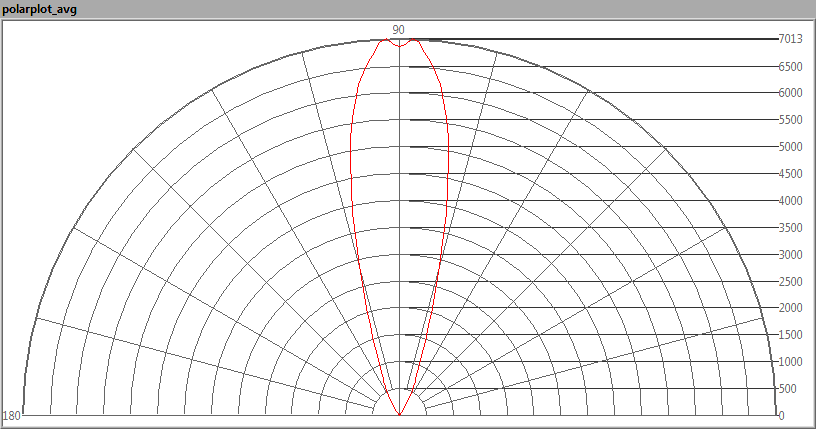This screenshot has height=429, width=816.
Task: Click the 6500 radial scale label
Action: [790, 66]
